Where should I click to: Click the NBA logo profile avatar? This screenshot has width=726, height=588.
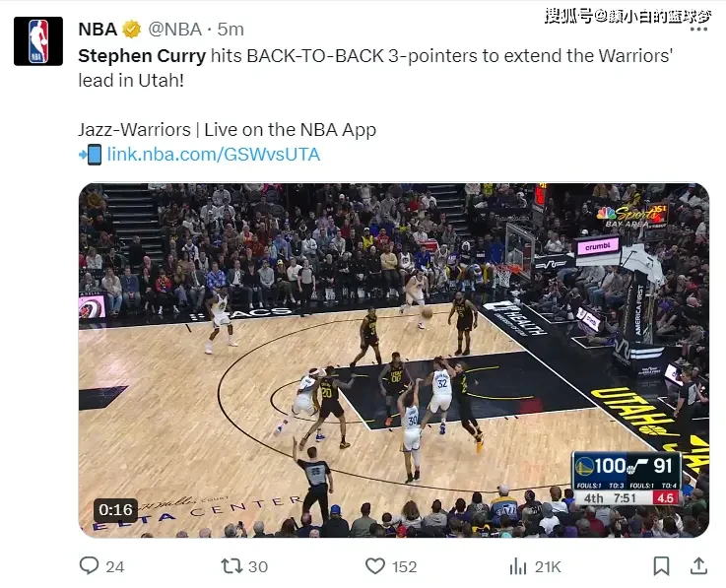pyautogui.click(x=38, y=41)
